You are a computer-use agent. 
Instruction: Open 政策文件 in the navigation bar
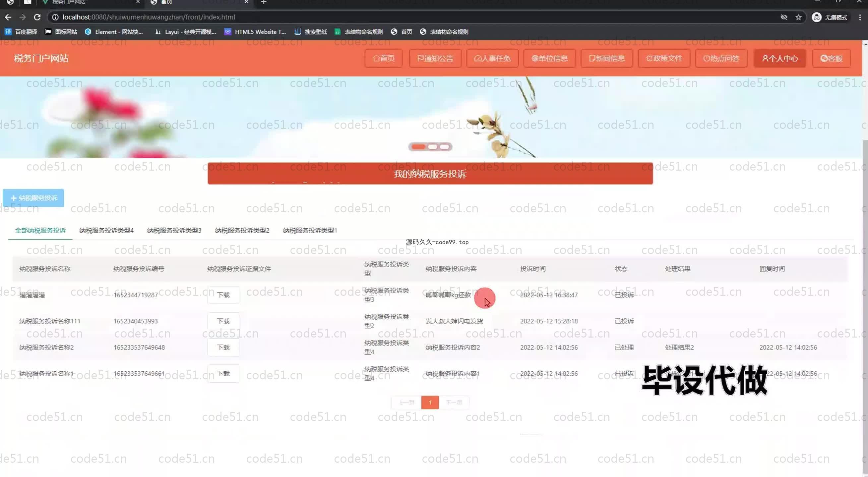pos(664,58)
